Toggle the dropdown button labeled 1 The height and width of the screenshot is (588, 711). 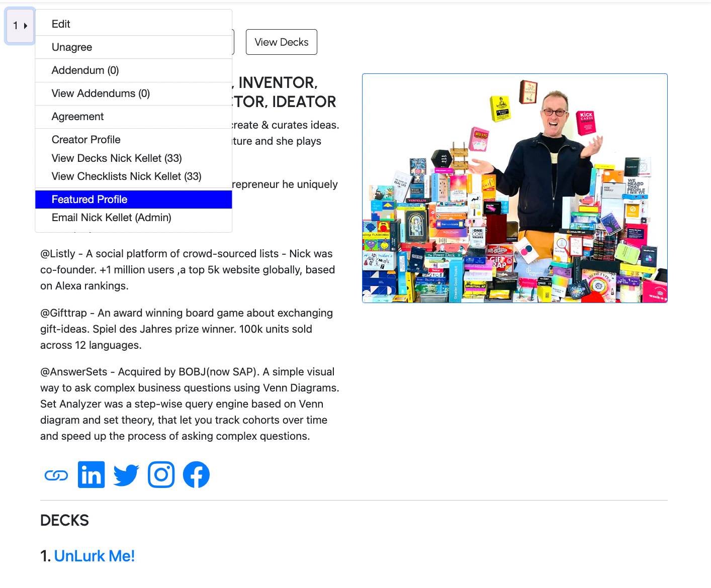[x=20, y=26]
